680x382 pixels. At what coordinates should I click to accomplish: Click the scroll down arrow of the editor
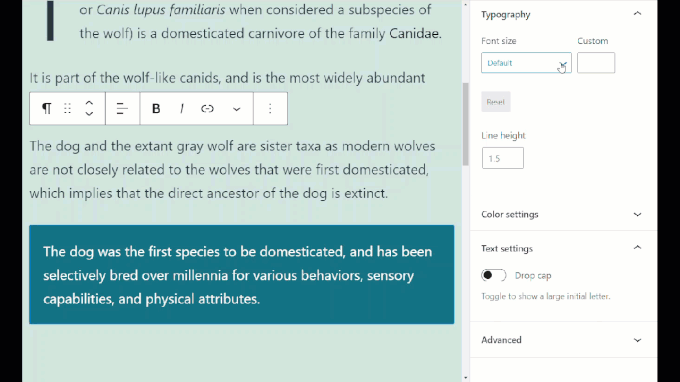(x=466, y=378)
